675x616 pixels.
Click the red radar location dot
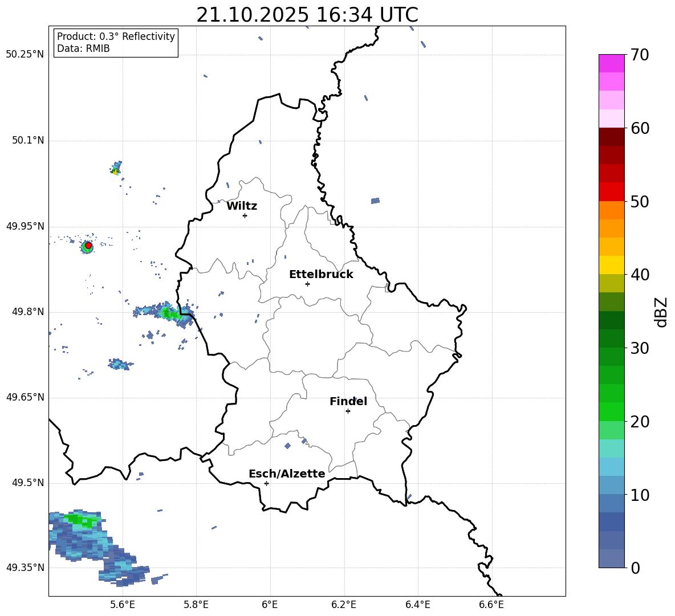[x=88, y=246]
